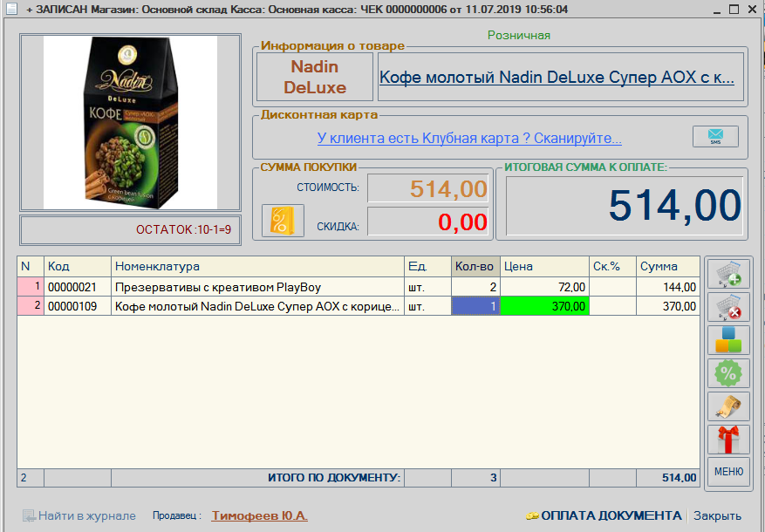Screen dimensions: 765x532
Task: Click the SMS envelope button
Action: [715, 137]
